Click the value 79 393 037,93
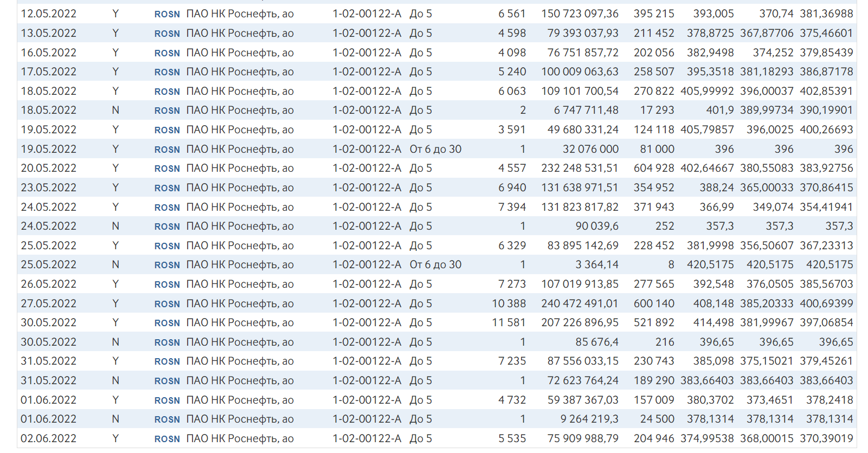Image resolution: width=868 pixels, height=453 pixels. pyautogui.click(x=583, y=33)
